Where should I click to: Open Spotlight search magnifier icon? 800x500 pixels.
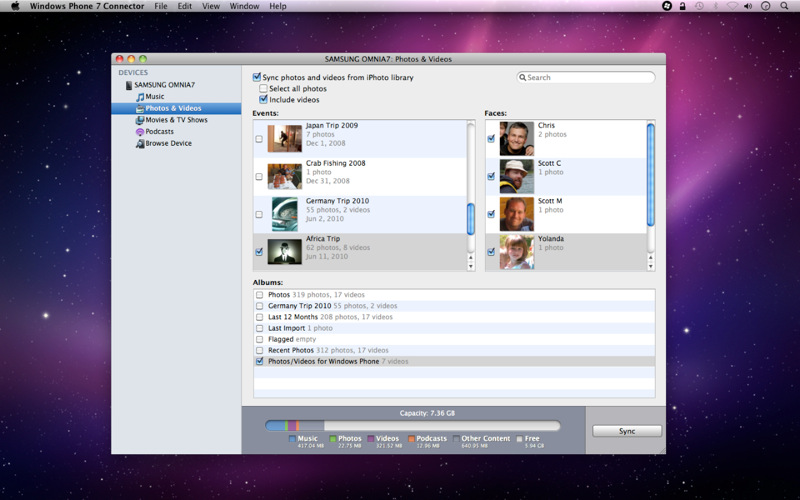click(x=784, y=6)
